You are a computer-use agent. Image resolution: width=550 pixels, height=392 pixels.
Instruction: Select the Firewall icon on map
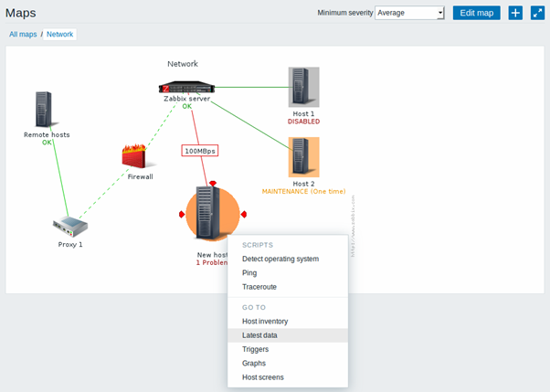(x=134, y=156)
